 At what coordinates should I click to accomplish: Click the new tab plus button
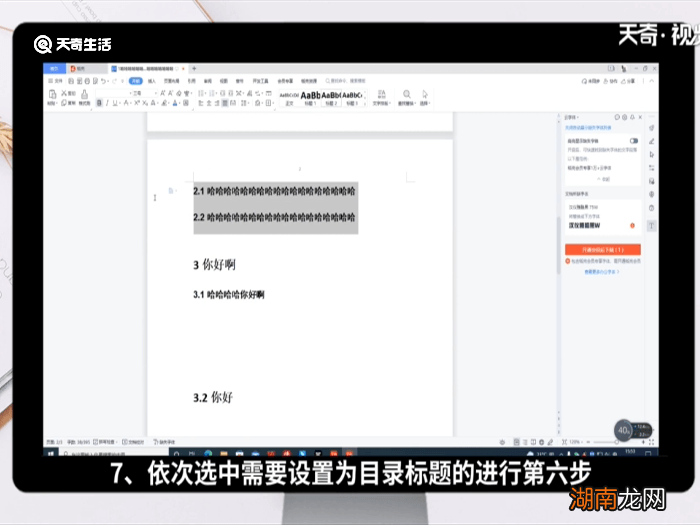click(x=194, y=69)
